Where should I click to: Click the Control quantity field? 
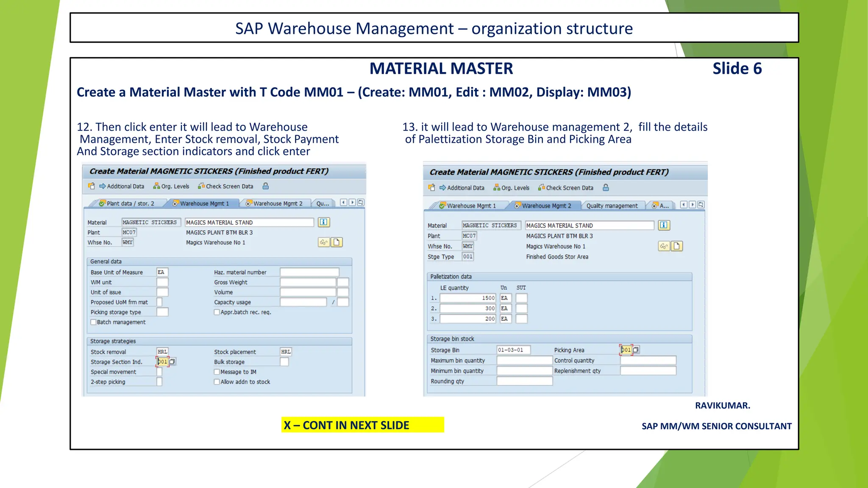tap(648, 360)
